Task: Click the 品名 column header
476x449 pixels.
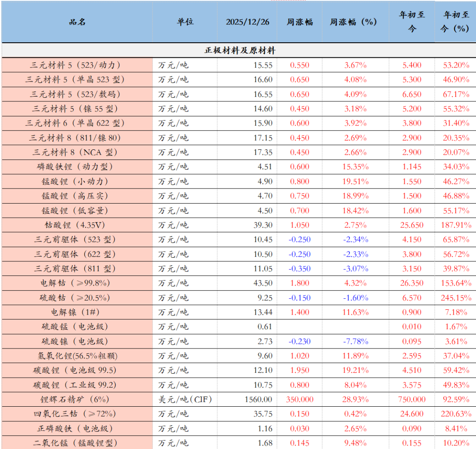Action: coord(77,22)
